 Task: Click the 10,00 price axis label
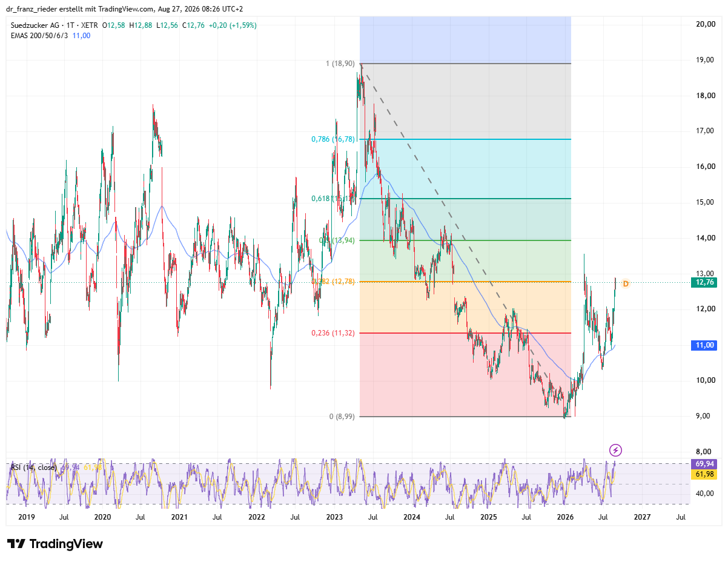point(705,380)
